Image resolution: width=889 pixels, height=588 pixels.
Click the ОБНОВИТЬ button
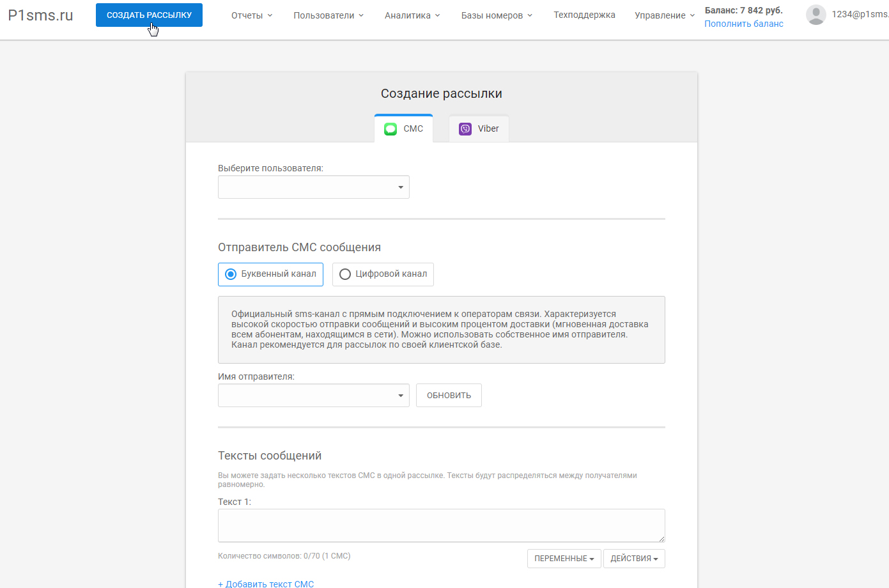point(449,396)
